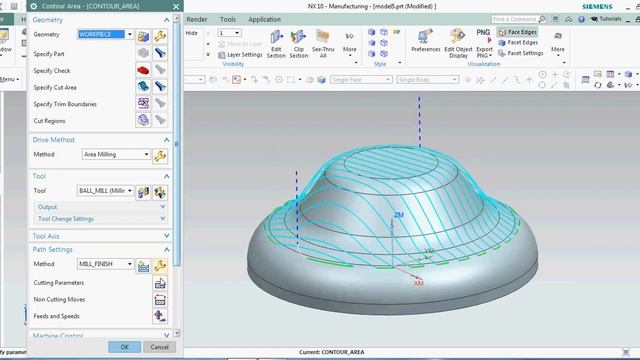Toggle the Facet Edges option

click(518, 42)
